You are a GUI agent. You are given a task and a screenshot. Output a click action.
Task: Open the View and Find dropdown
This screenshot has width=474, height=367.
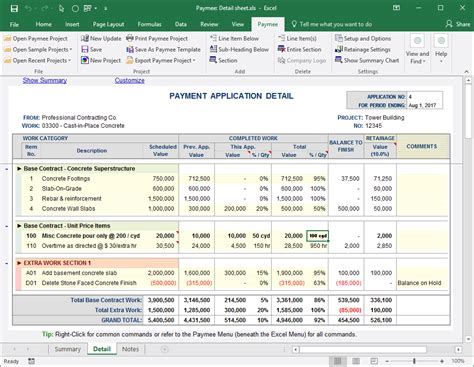point(417,50)
